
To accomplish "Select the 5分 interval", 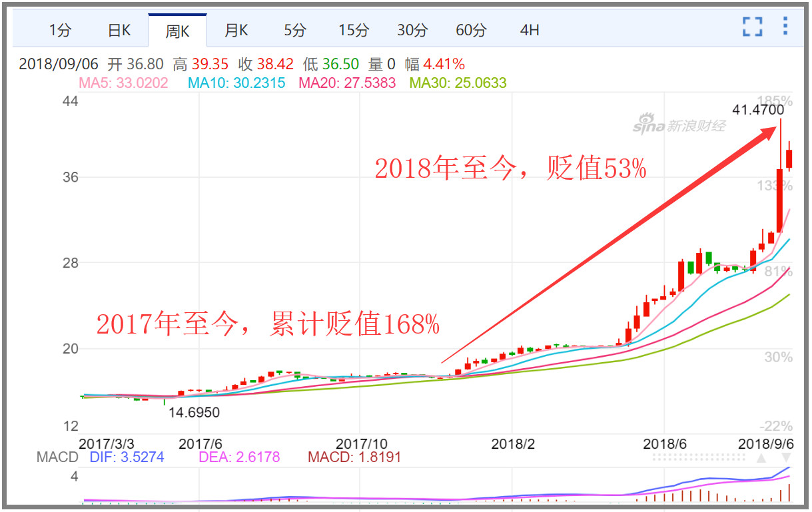I will pos(294,29).
